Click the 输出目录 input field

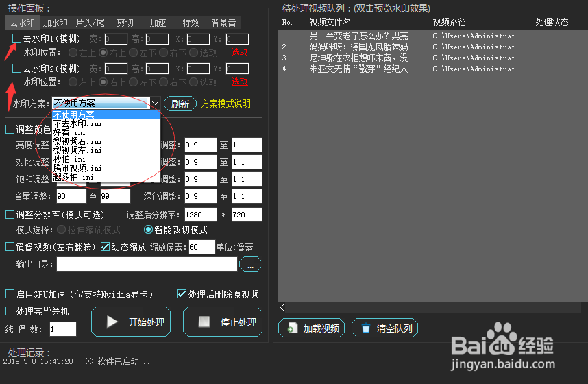click(147, 264)
